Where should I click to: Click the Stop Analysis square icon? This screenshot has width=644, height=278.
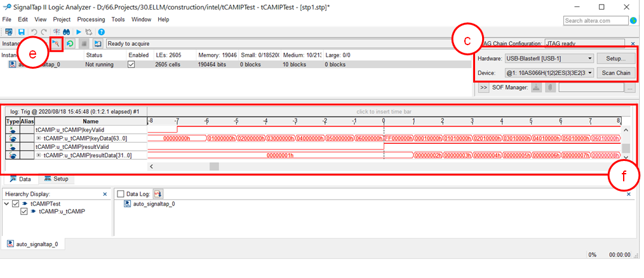coord(84,43)
